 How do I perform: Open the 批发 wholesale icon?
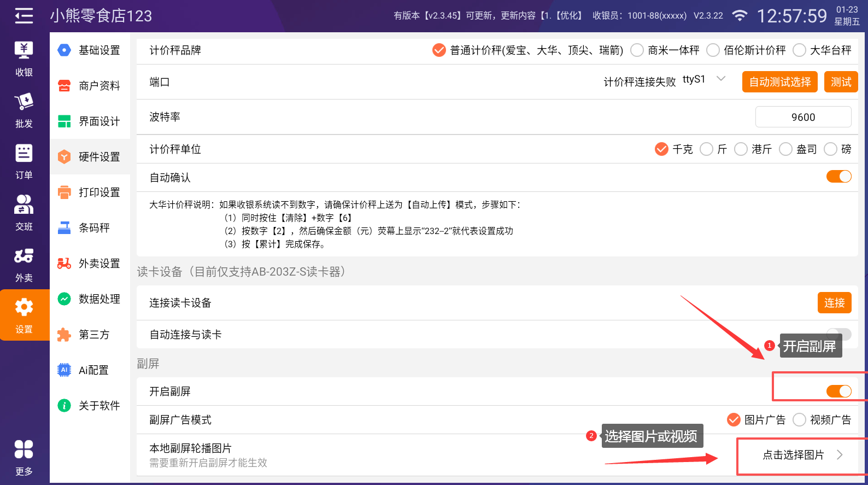(x=24, y=110)
